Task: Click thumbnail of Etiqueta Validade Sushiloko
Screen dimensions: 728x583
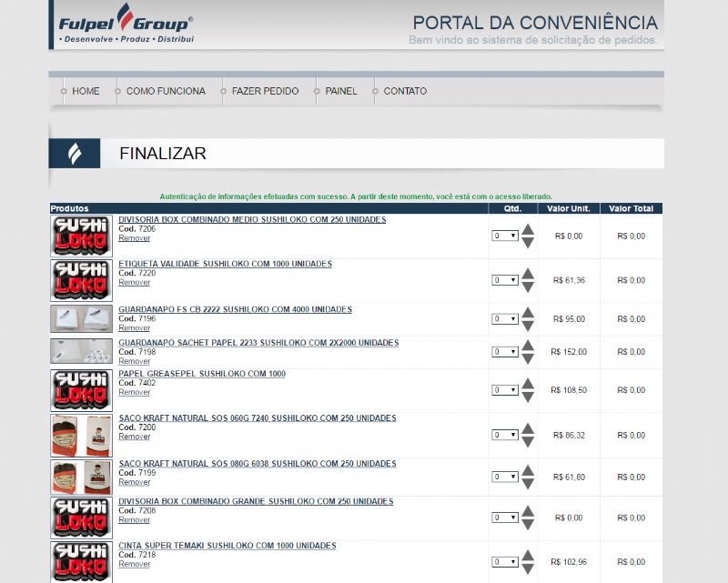Action: 81,280
